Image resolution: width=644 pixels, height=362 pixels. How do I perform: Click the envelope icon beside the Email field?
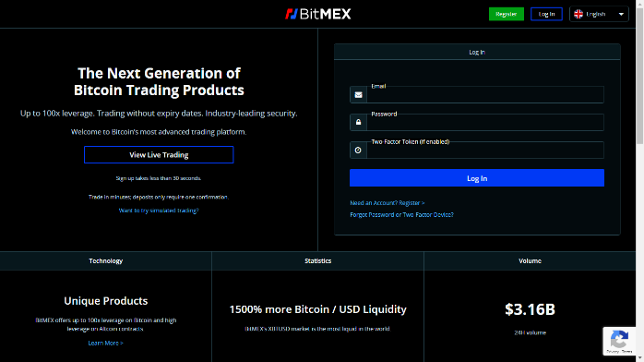point(358,95)
